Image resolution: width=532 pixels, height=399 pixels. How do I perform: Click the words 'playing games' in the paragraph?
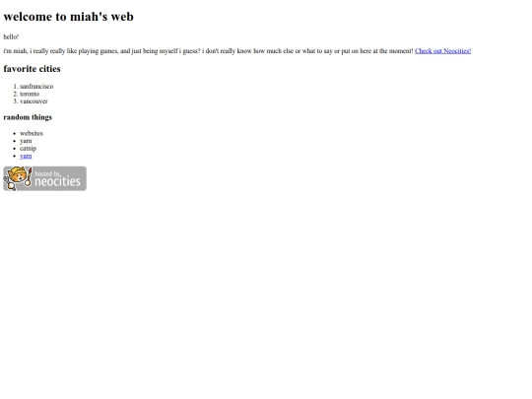tap(98, 51)
